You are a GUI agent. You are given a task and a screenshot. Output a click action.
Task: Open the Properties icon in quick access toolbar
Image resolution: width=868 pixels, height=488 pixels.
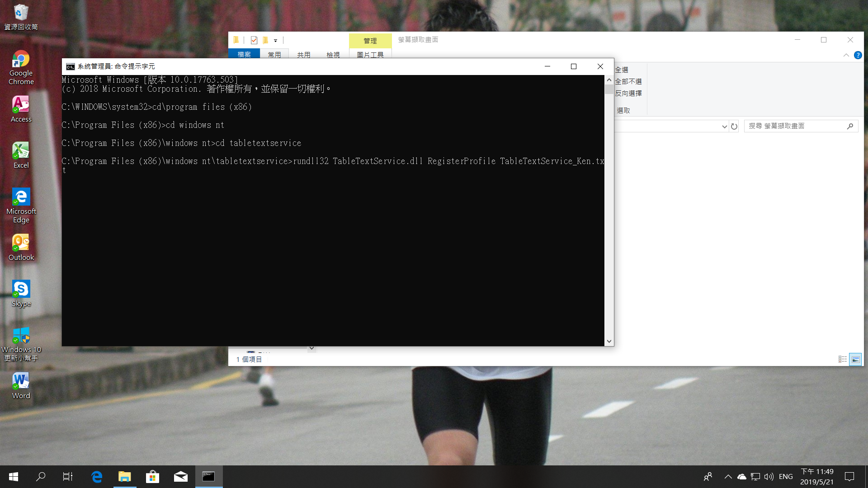coord(254,40)
